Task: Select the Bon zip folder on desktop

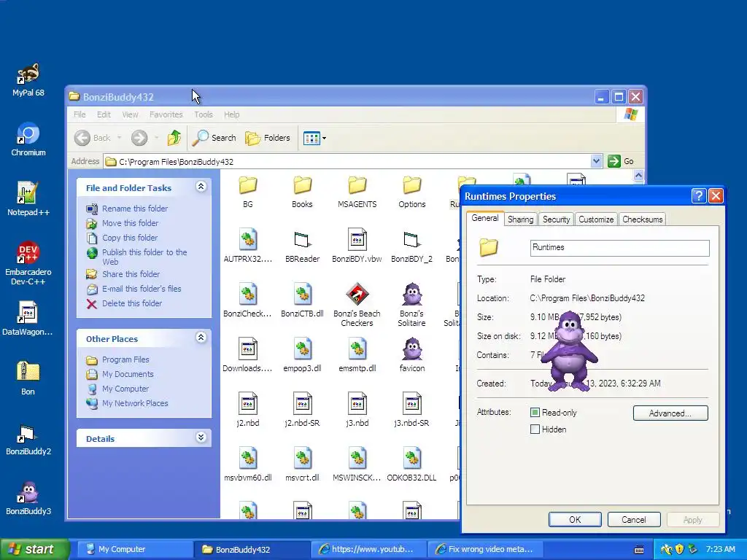Action: coord(28,378)
